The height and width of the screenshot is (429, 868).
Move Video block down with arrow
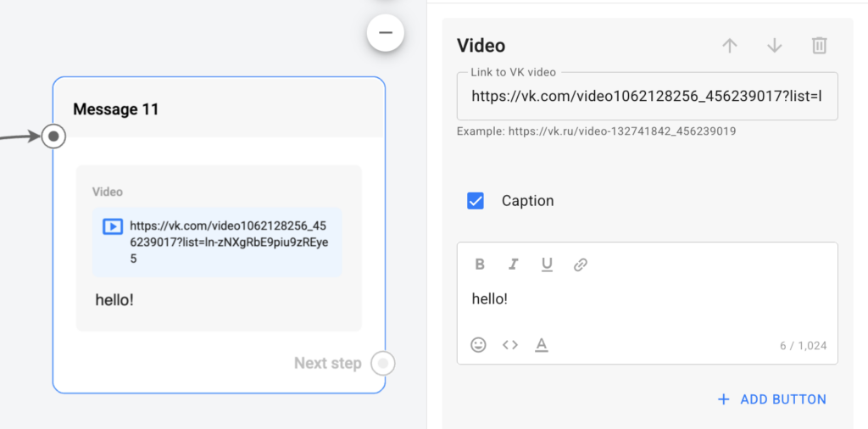[774, 46]
